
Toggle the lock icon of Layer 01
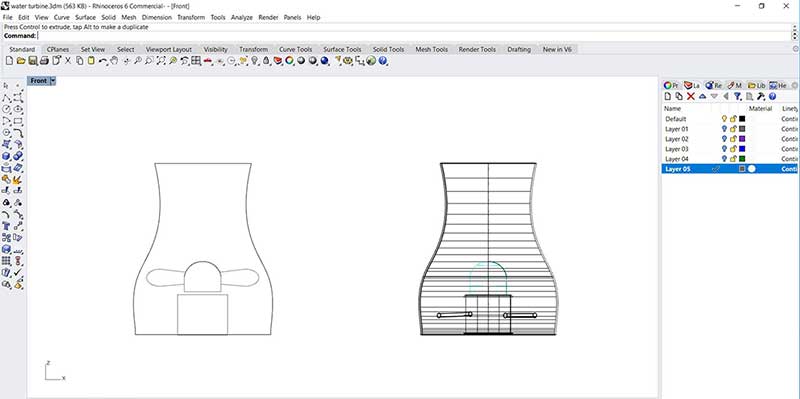point(733,129)
